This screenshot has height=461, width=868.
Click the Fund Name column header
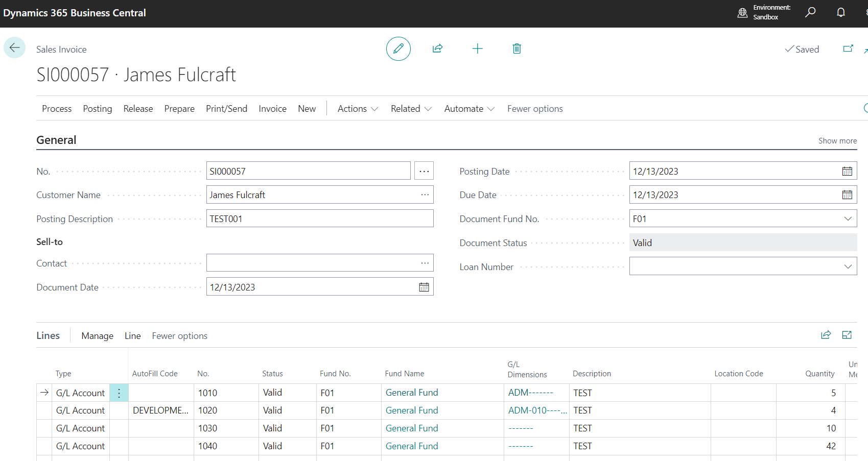[x=405, y=374]
